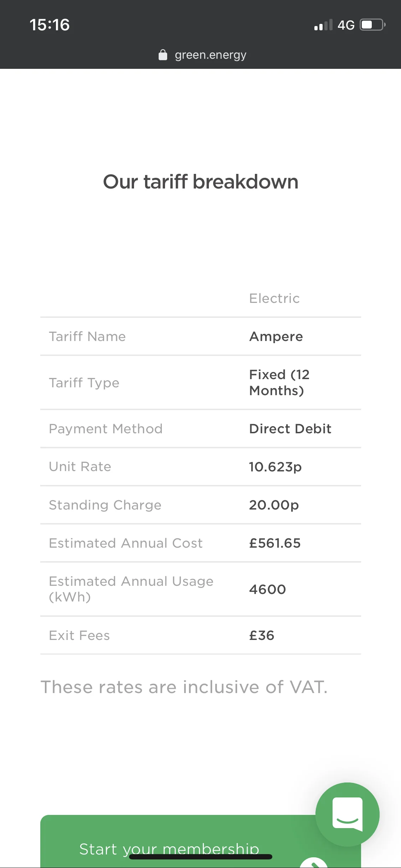Viewport: 401px width, 868px height.
Task: Click the Start your membership button
Action: 201,841
